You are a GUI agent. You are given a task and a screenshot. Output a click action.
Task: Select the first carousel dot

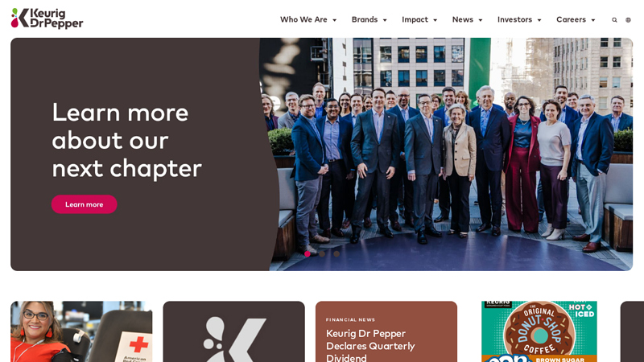308,254
